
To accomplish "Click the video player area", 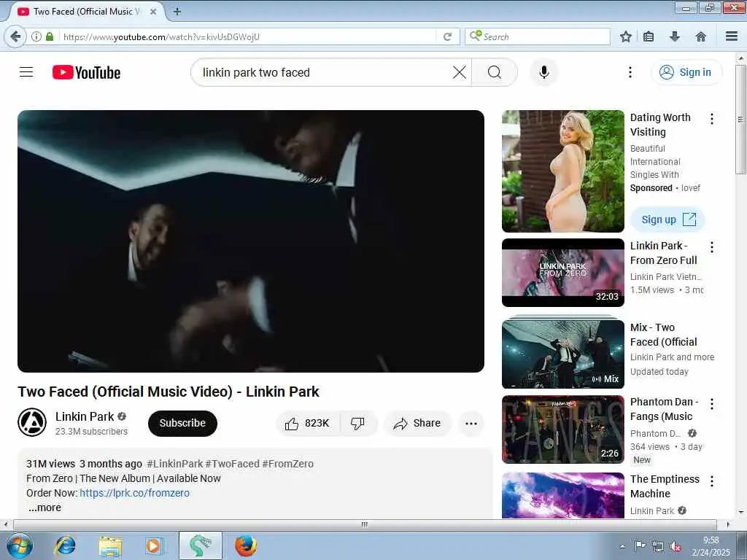I will [x=251, y=241].
